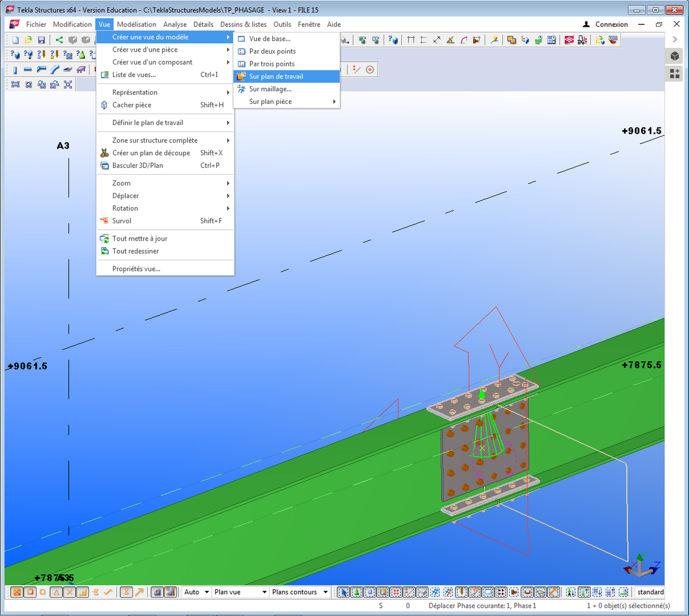Viewport: 689px width, 616px height.
Task: Toggle snap to end points icon
Action: [30, 592]
